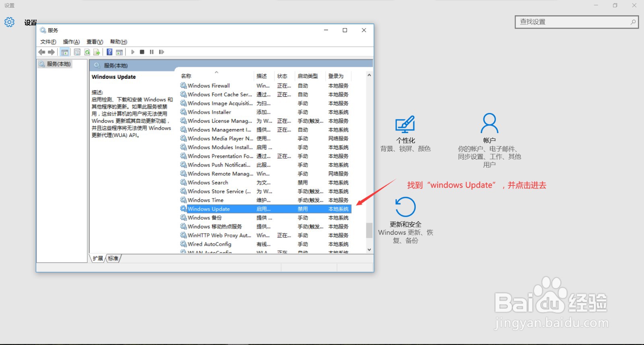Sort by the 描述 column header
Screen dimensions: 644x345
(264, 76)
